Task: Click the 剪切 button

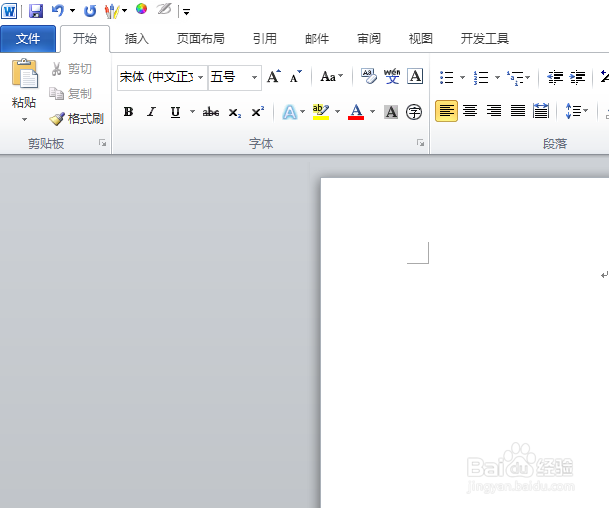Action: pyautogui.click(x=71, y=69)
